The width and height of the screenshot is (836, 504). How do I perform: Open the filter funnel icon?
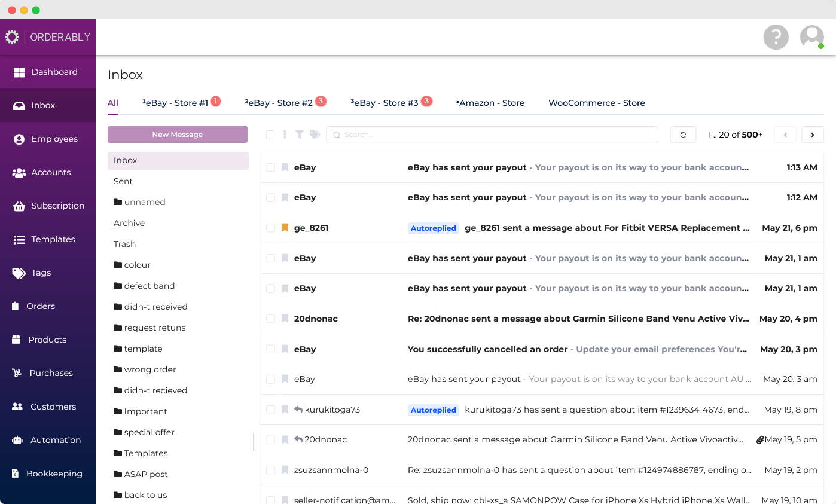[x=300, y=135]
